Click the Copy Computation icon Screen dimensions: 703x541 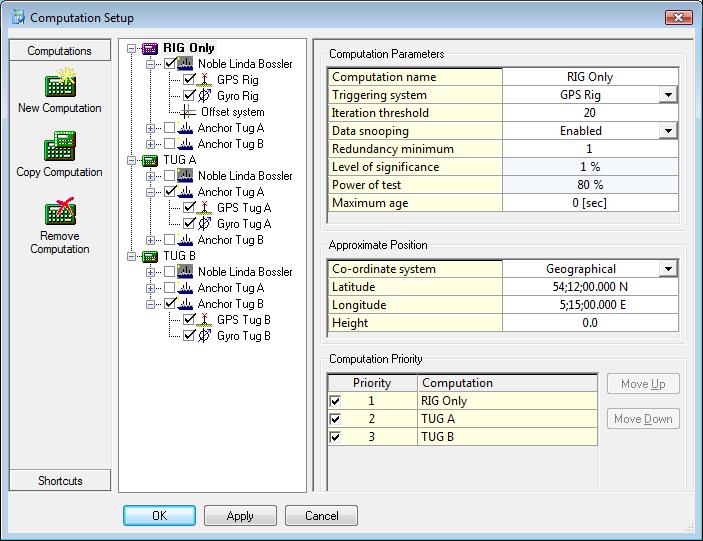60,148
